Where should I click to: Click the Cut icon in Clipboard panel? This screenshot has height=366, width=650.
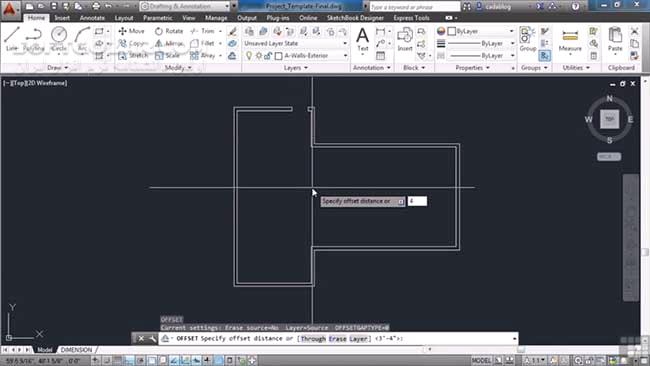(634, 32)
